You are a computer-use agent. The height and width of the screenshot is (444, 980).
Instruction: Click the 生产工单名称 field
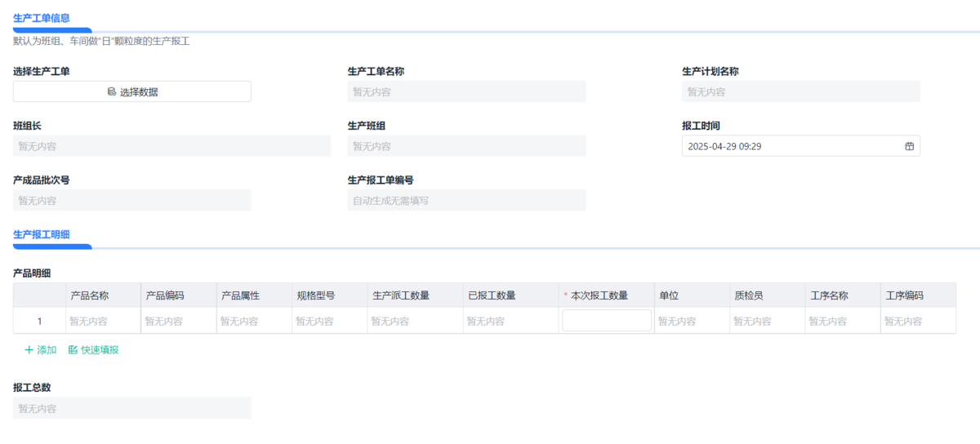click(466, 91)
